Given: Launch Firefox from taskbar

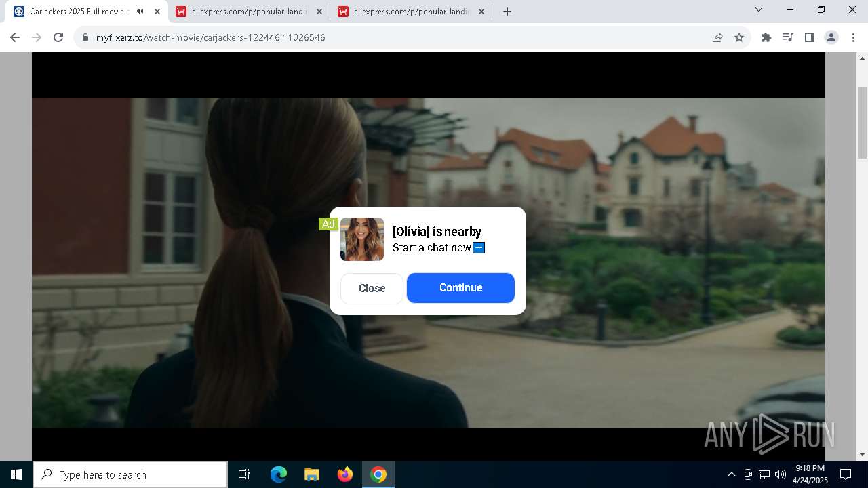Looking at the screenshot, I should tap(345, 474).
